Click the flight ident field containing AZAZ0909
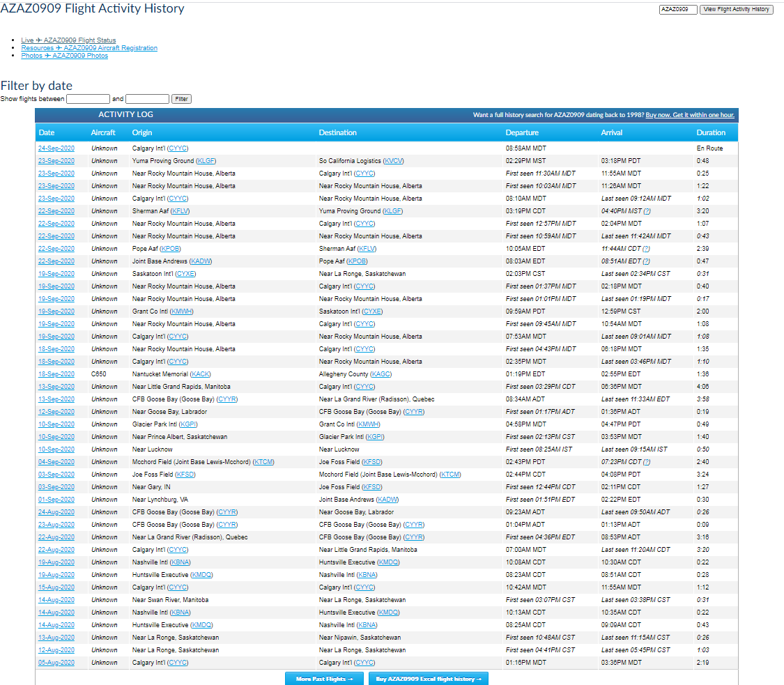This screenshot has height=685, width=784. 678,10
